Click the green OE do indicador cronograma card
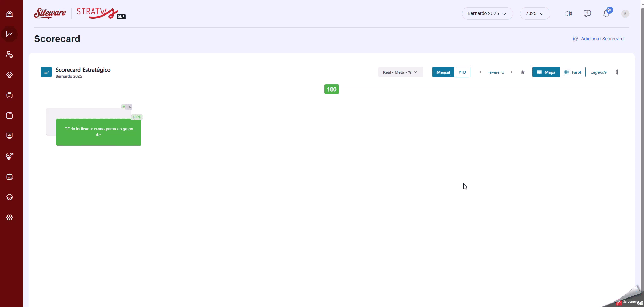644x307 pixels. (x=99, y=132)
